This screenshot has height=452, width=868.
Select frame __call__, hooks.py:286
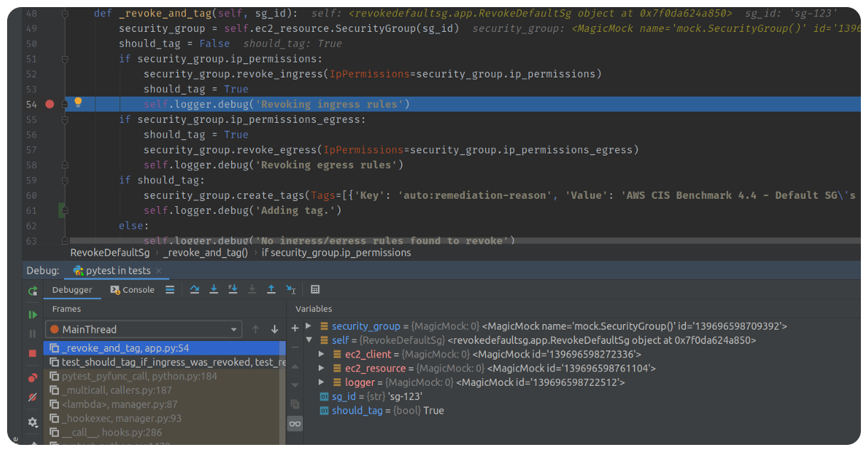pos(164,432)
